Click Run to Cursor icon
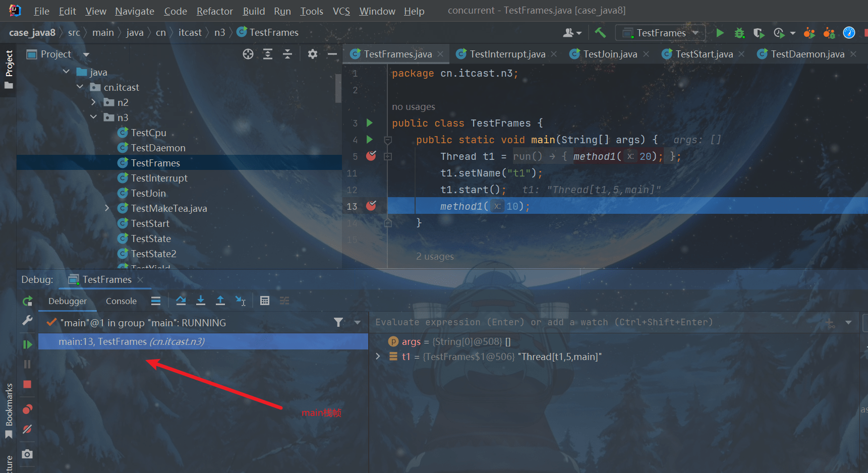 pyautogui.click(x=241, y=301)
